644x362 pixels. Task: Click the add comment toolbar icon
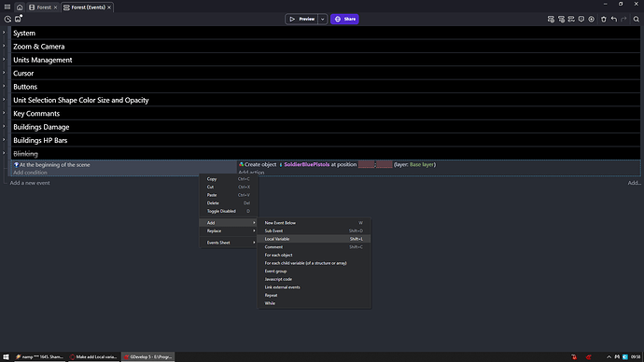(581, 19)
